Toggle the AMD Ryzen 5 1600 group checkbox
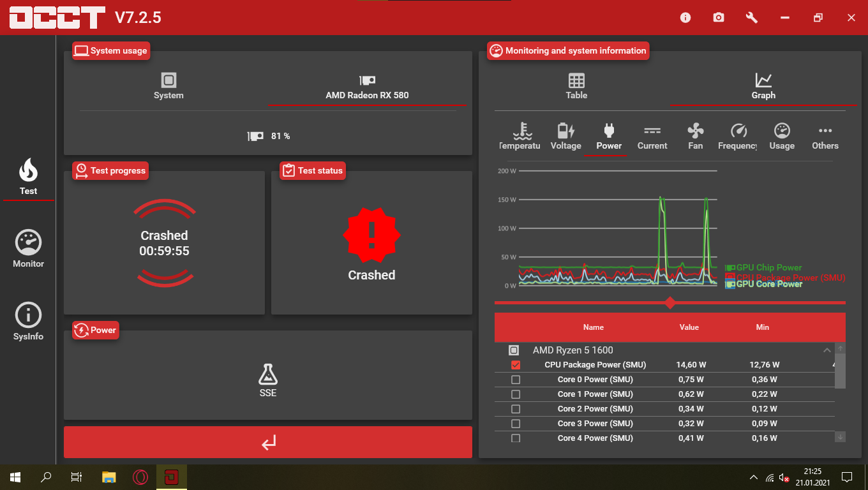 click(514, 350)
